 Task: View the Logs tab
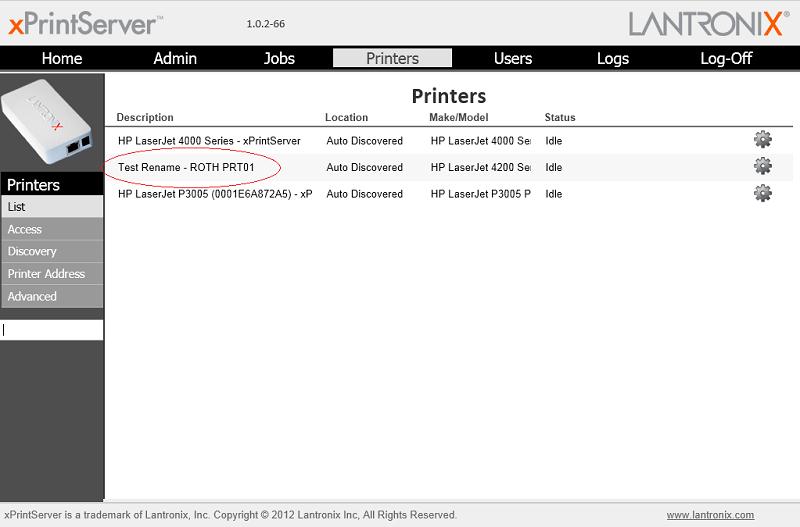[613, 58]
